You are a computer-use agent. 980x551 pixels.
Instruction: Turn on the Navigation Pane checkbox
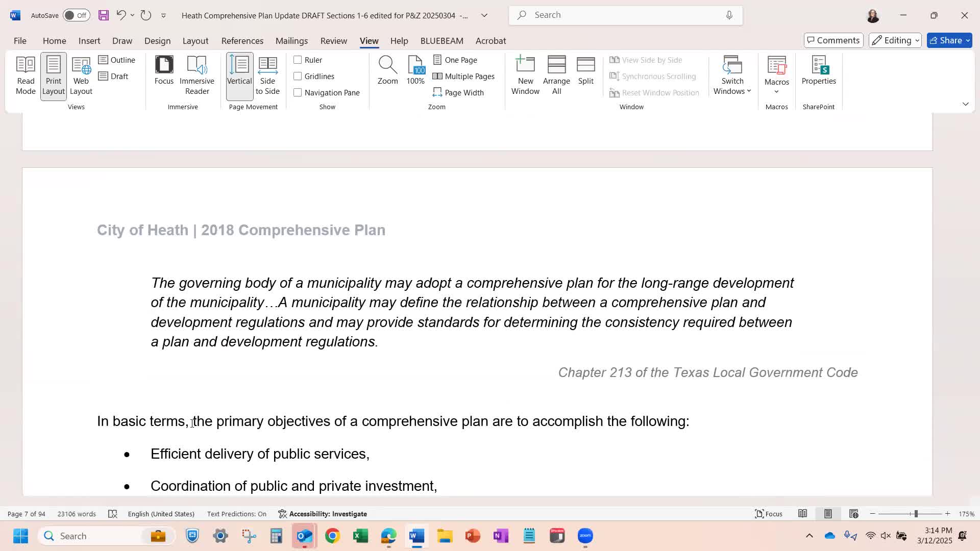[x=298, y=92]
